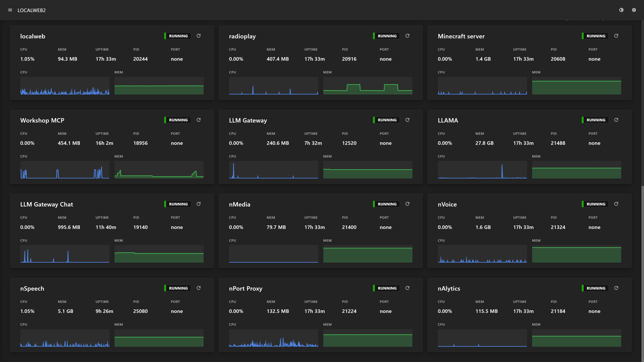644x362 pixels.
Task: Click localweb PID 20244
Action: pos(140,59)
